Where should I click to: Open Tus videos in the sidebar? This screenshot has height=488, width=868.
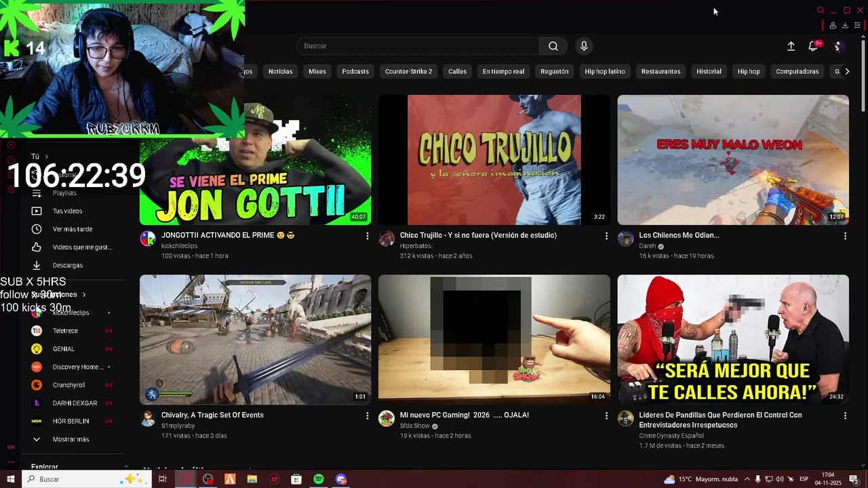point(67,211)
